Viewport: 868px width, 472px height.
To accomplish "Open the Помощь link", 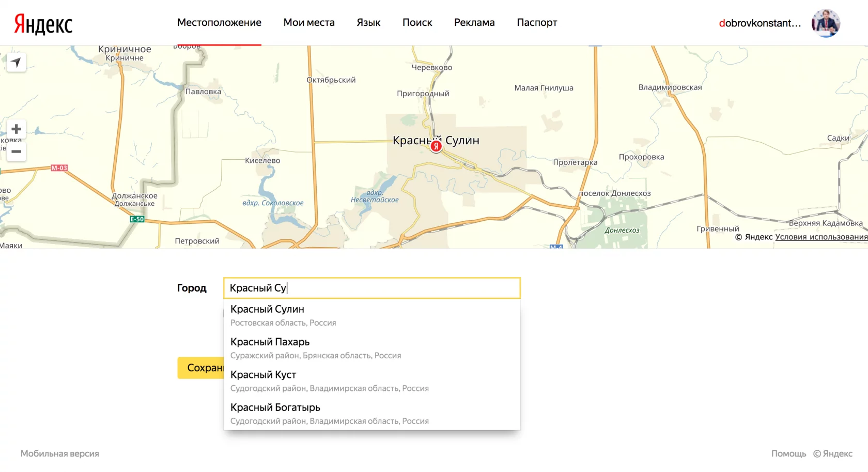I will coord(788,453).
